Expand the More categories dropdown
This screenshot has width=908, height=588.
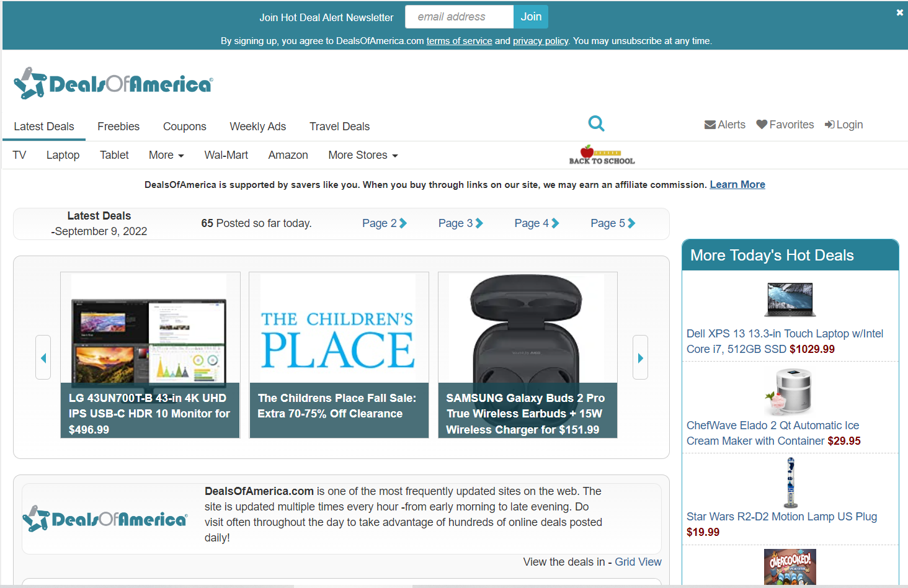[x=166, y=155]
